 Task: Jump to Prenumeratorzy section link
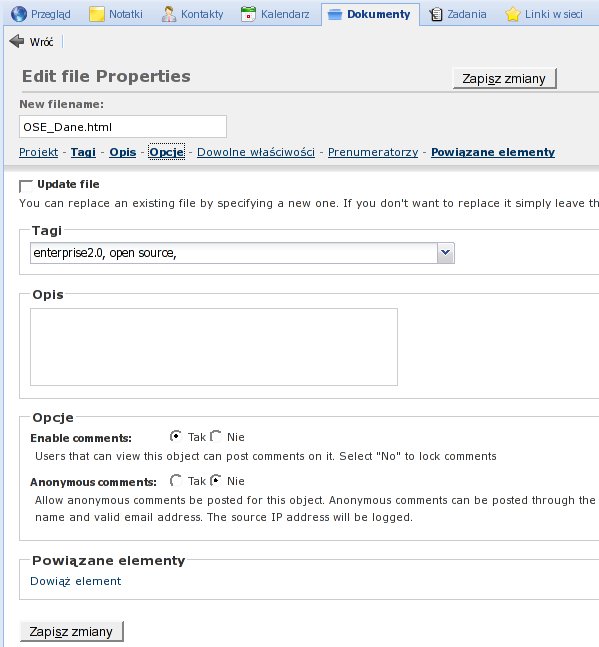(373, 152)
